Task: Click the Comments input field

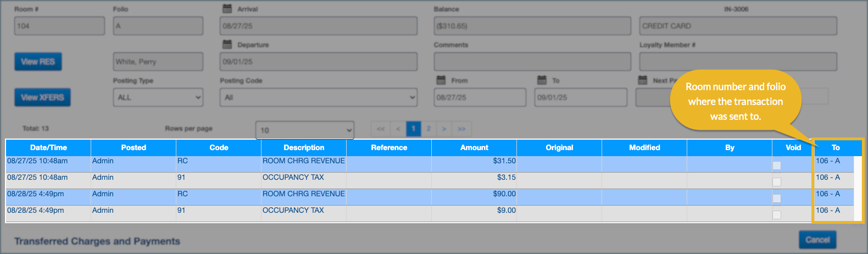Action: 532,62
